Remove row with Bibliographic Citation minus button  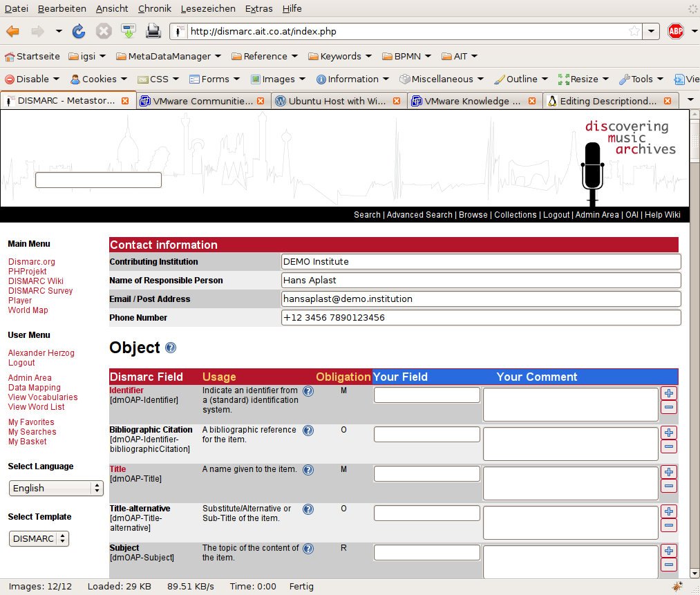pos(669,446)
